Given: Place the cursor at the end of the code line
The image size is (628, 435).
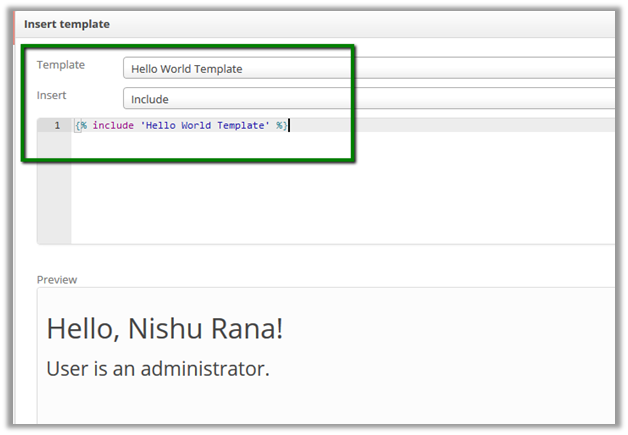Looking at the screenshot, I should click(x=288, y=126).
